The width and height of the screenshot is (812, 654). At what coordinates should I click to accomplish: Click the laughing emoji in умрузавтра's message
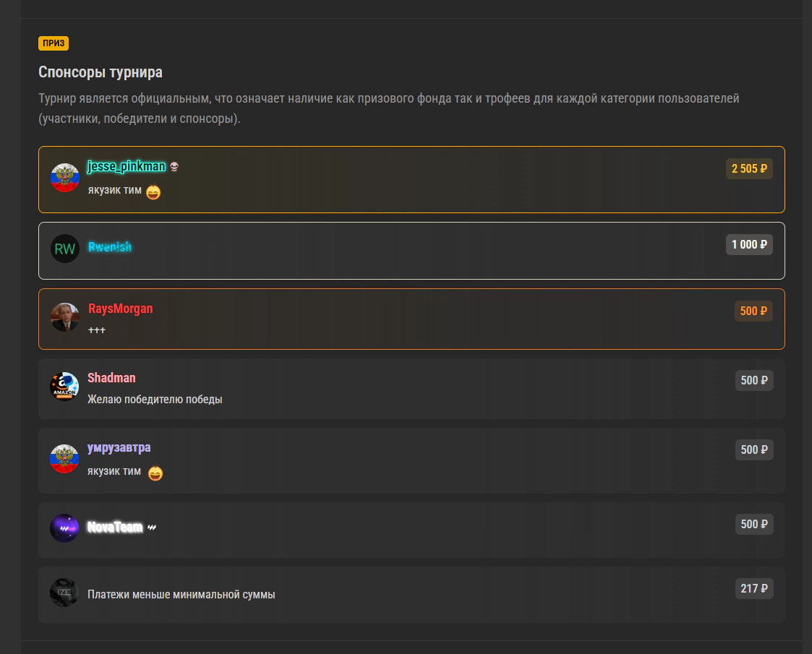pyautogui.click(x=155, y=473)
